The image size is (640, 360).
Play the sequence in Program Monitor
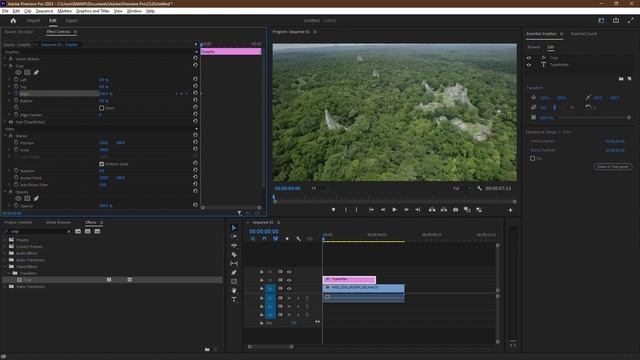pos(394,210)
